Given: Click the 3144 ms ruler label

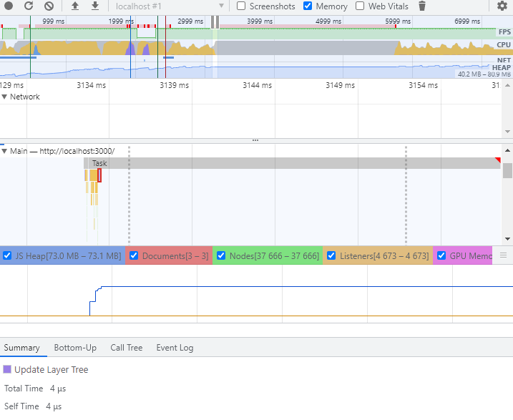Looking at the screenshot, I should coord(257,85).
